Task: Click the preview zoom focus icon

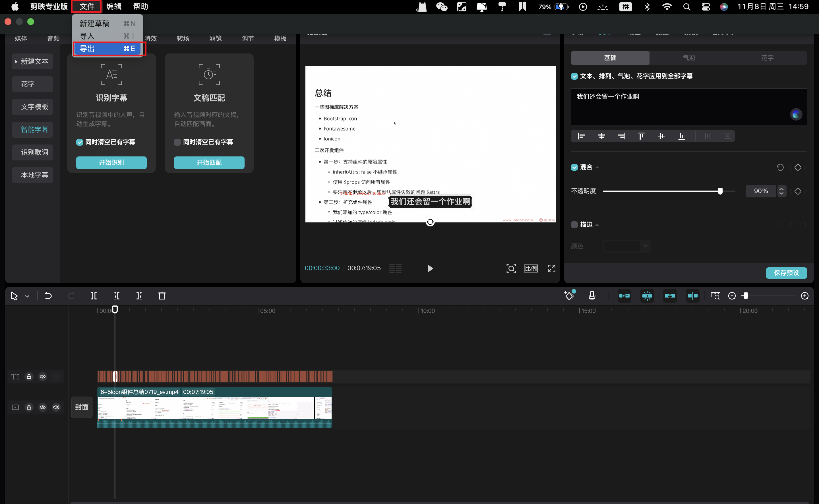Action: (x=511, y=268)
